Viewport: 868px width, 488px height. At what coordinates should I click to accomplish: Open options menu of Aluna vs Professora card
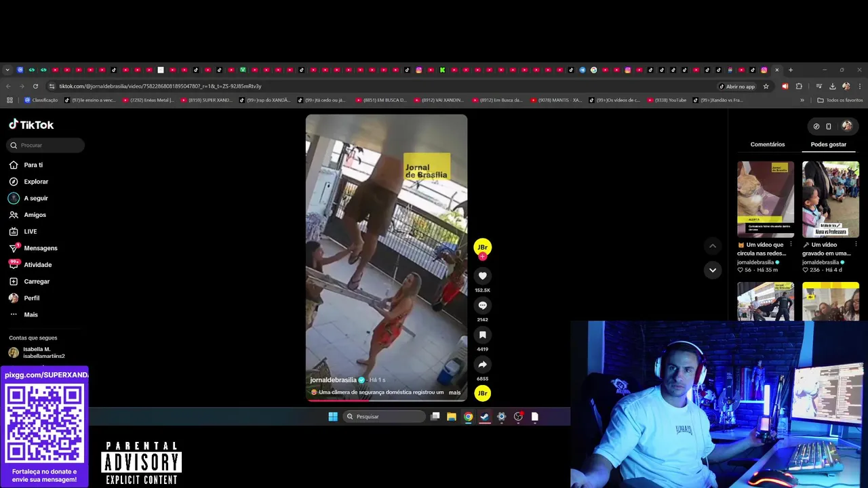click(856, 245)
